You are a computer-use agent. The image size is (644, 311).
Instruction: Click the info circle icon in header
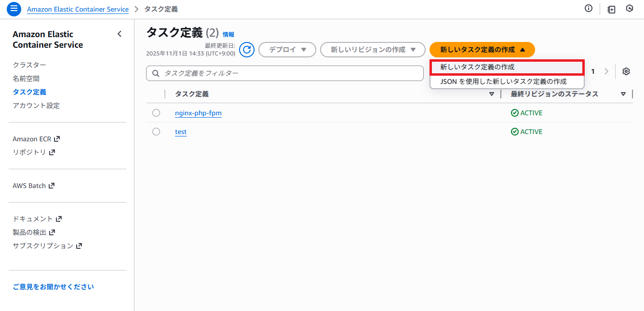[x=589, y=9]
